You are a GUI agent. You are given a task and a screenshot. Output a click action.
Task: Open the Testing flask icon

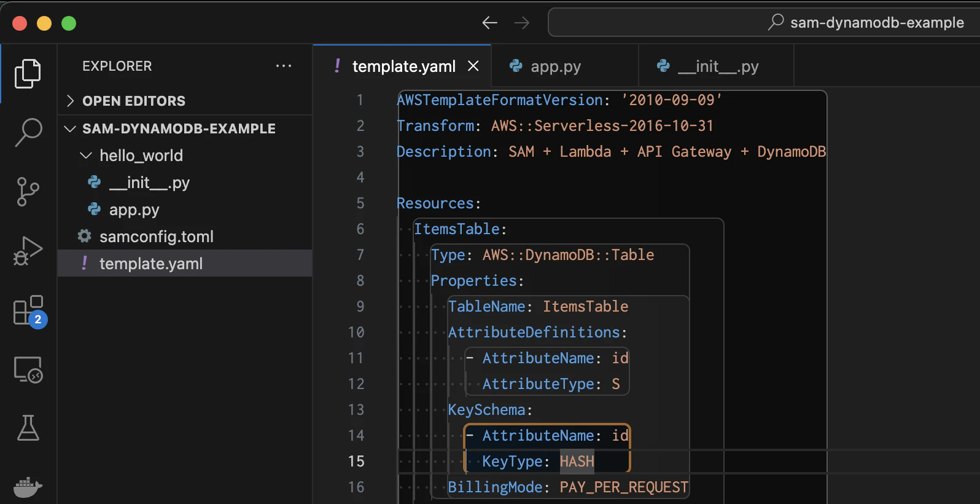tap(28, 428)
